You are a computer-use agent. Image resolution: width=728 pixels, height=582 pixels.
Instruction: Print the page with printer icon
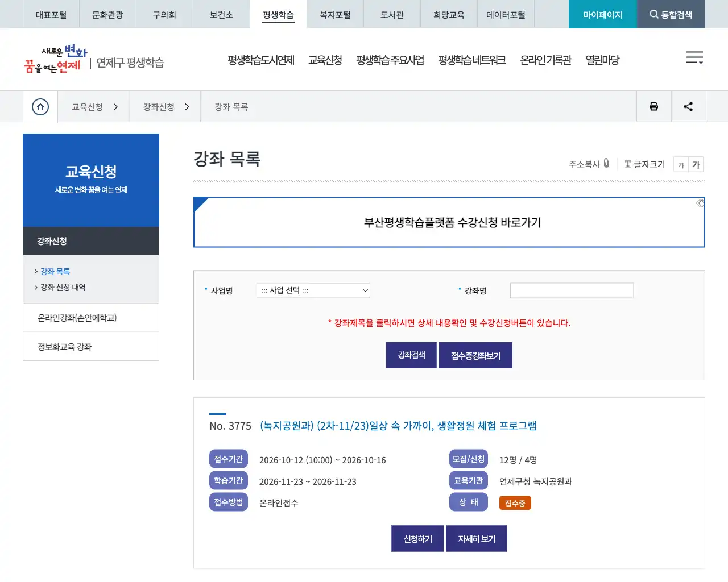click(x=653, y=106)
